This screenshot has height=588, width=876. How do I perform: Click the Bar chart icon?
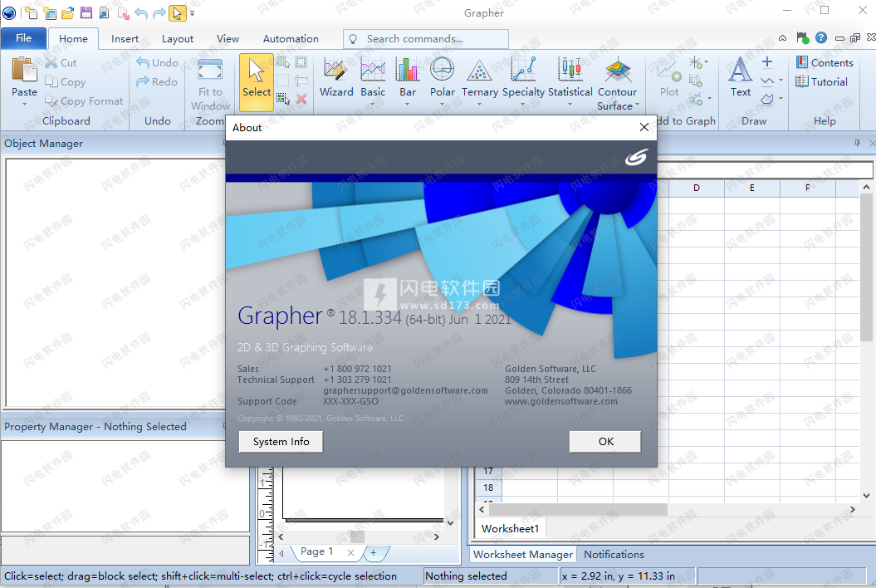point(407,69)
